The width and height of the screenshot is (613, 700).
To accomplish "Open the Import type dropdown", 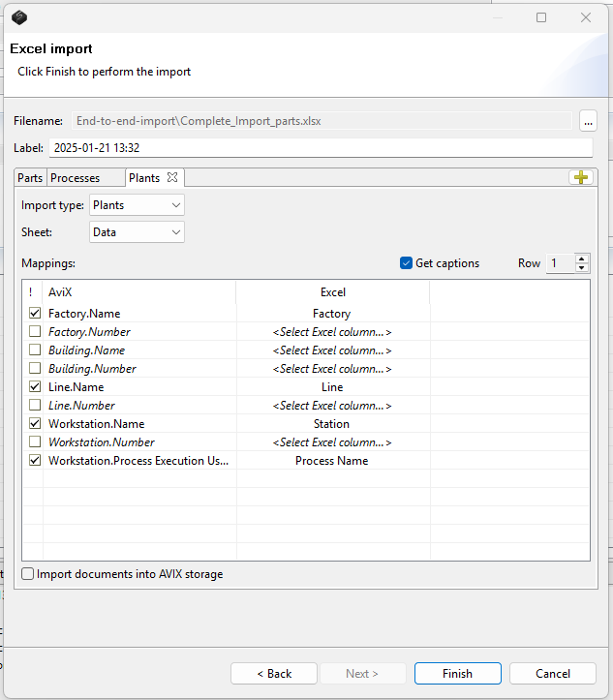I will [x=137, y=205].
